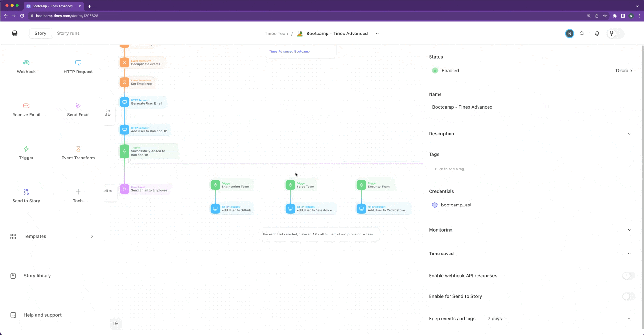Collapse the left sidebar panel
The height and width of the screenshot is (335, 644).
pos(116,323)
